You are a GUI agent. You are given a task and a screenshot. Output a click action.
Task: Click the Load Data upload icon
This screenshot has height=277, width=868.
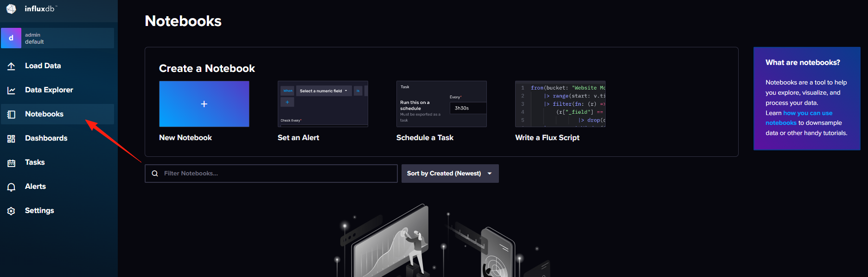pyautogui.click(x=12, y=66)
